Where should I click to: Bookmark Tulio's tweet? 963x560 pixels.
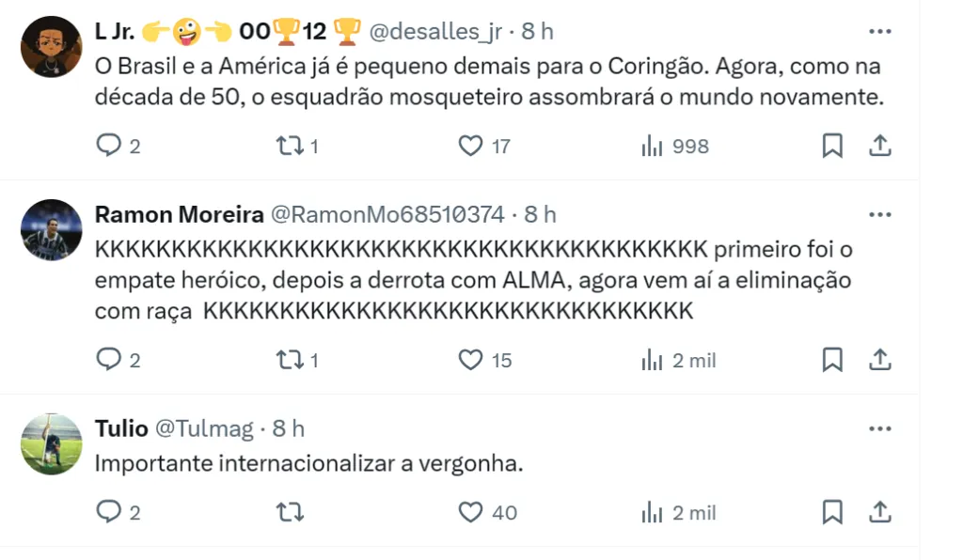[x=832, y=512]
